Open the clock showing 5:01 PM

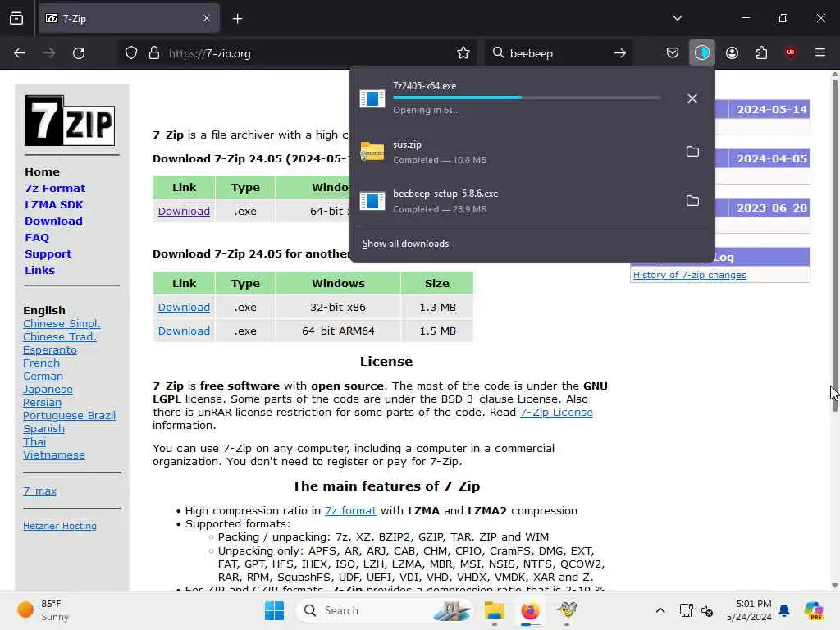[x=749, y=610]
